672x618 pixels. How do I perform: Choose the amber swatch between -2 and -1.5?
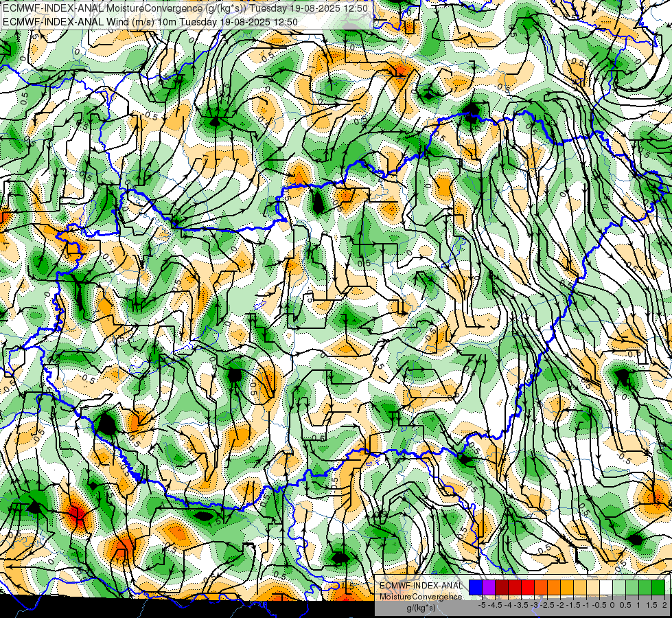pyautogui.click(x=567, y=588)
